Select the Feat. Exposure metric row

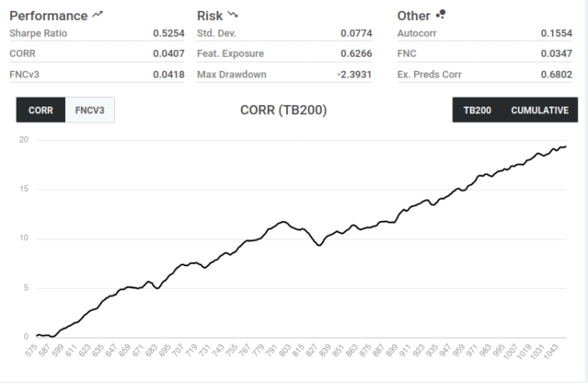pyautogui.click(x=284, y=53)
